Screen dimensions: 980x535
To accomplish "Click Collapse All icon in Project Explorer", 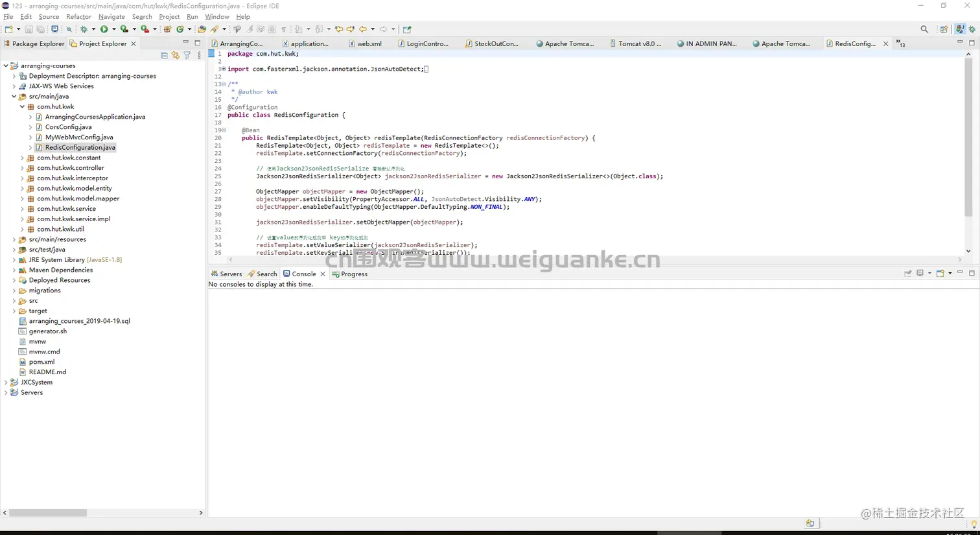I will 164,56.
